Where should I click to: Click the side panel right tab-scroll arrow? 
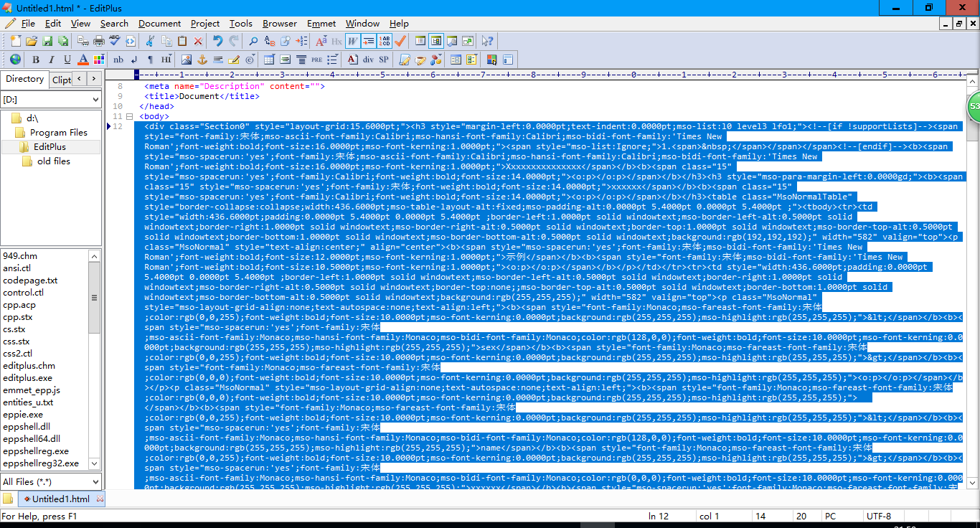pyautogui.click(x=94, y=78)
